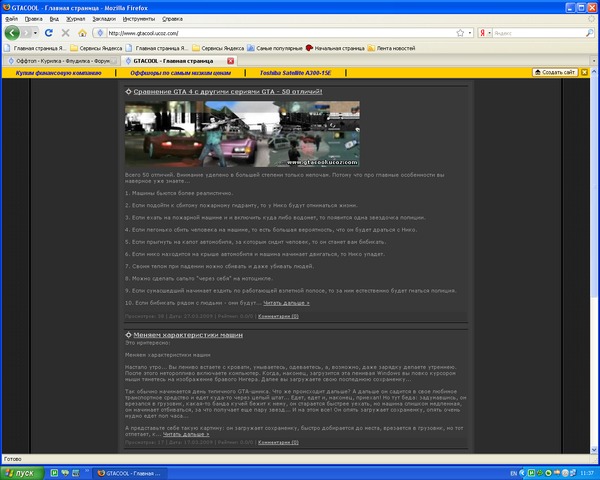
Task: Bookmark this page with the star icon
Action: [x=460, y=33]
